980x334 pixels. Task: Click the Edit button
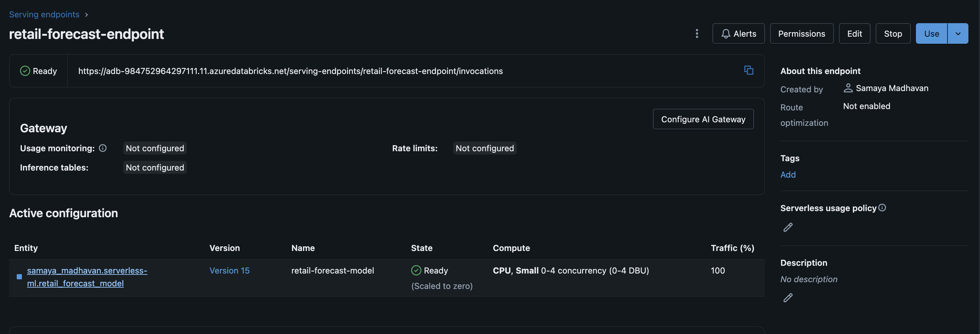[854, 33]
